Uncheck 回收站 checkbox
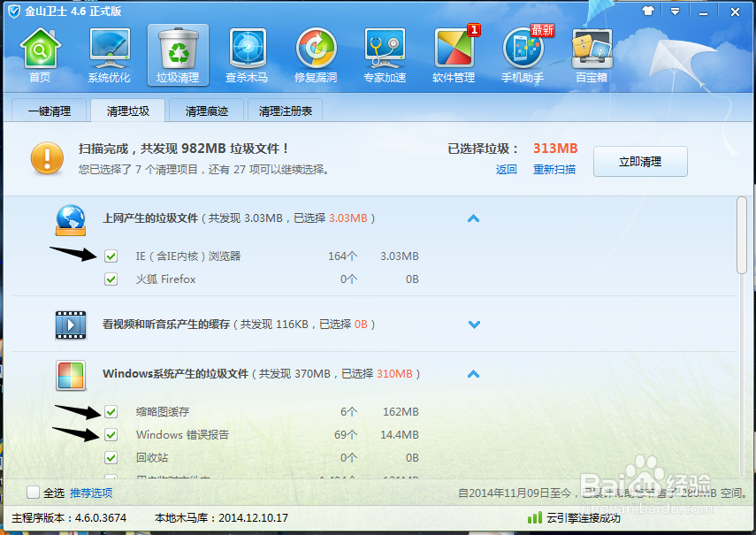The image size is (756, 535). [111, 457]
